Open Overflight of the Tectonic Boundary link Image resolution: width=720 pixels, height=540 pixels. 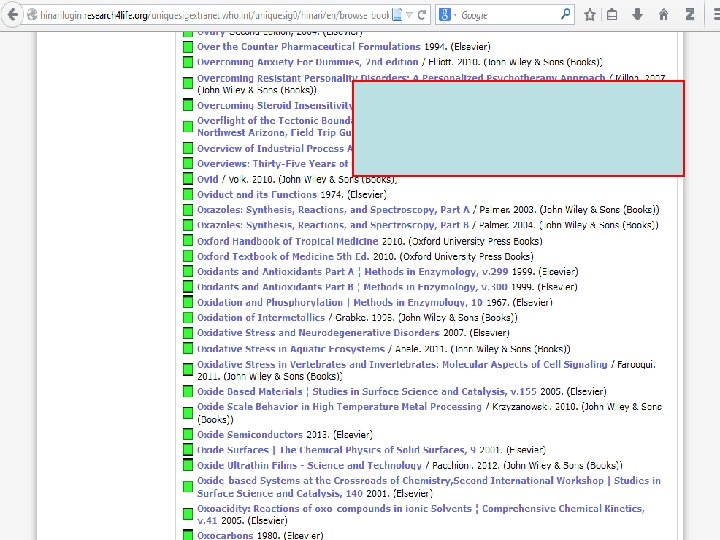[275, 126]
